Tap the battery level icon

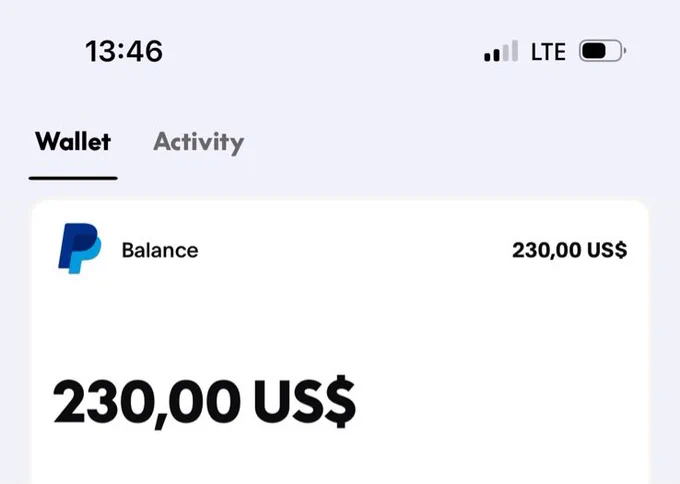[x=602, y=51]
